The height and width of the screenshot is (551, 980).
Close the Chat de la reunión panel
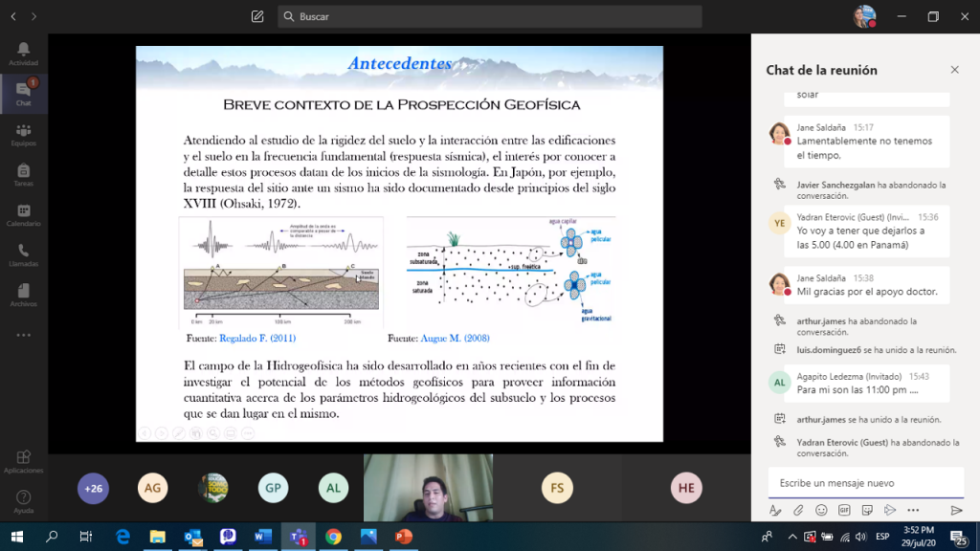[954, 70]
